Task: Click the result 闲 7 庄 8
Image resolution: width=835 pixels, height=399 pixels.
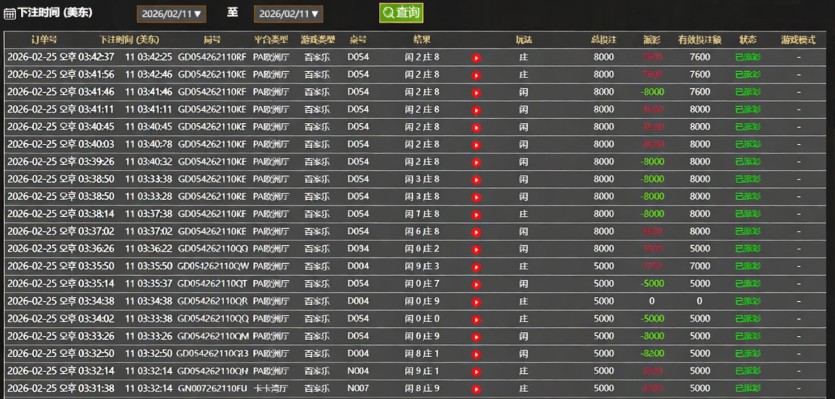Action: click(422, 214)
